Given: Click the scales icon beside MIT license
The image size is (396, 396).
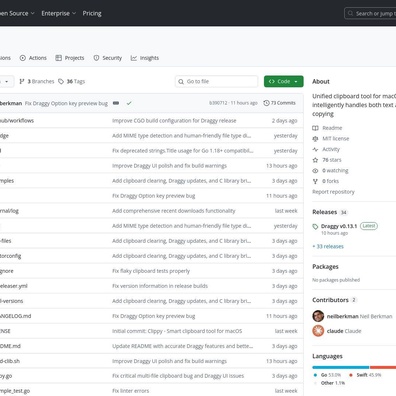Looking at the screenshot, I should coord(315,139).
